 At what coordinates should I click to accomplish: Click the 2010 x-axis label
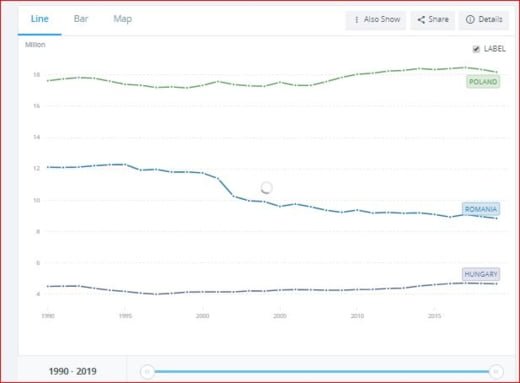click(x=357, y=316)
